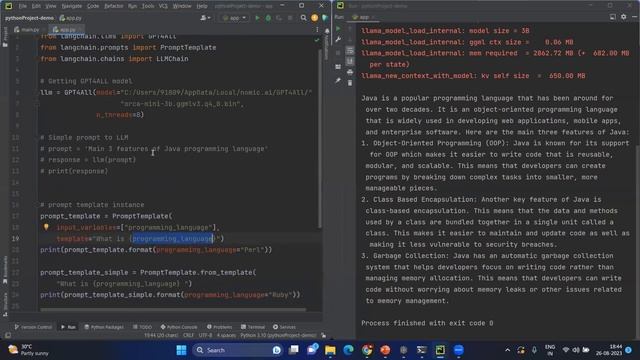The width and height of the screenshot is (640, 360).
Task: Toggle soft-wrap icon in Run console
Action: coord(350,50)
